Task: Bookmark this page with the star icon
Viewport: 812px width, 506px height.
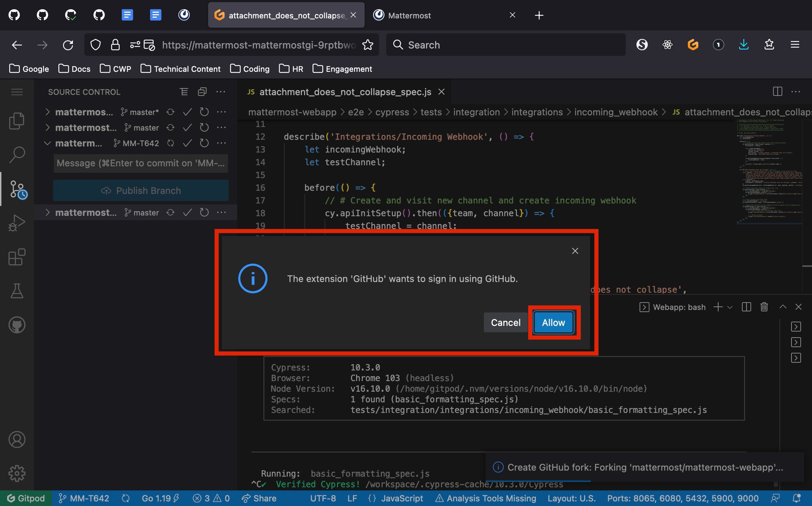Action: (368, 45)
